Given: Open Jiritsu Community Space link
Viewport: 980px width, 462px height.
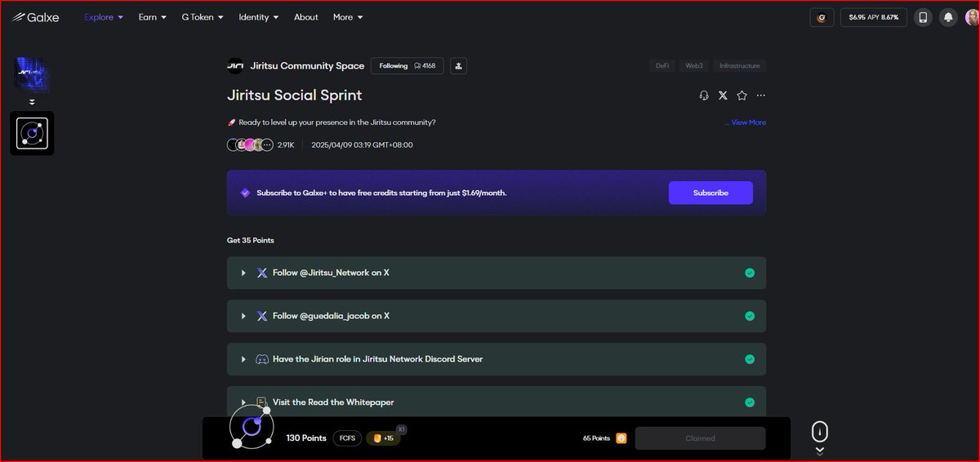Looking at the screenshot, I should (307, 66).
